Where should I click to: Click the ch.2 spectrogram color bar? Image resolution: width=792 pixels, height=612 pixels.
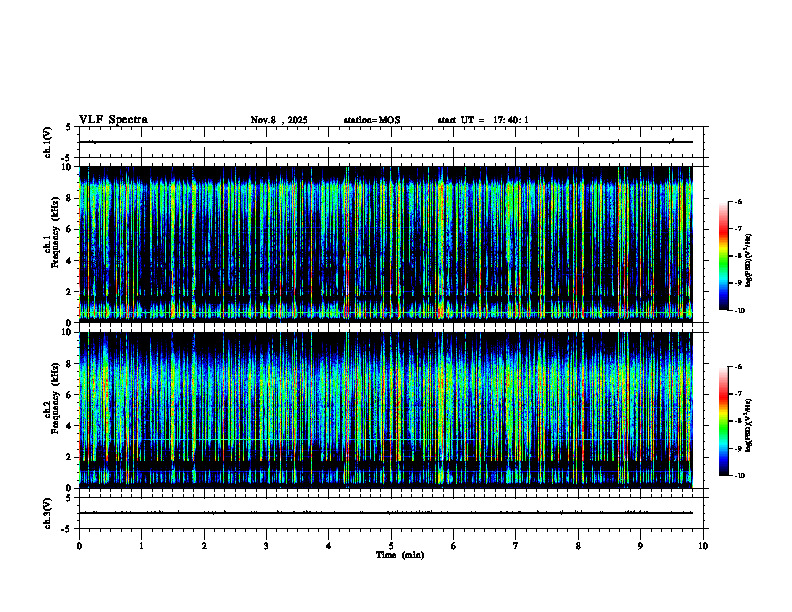pyautogui.click(x=723, y=421)
